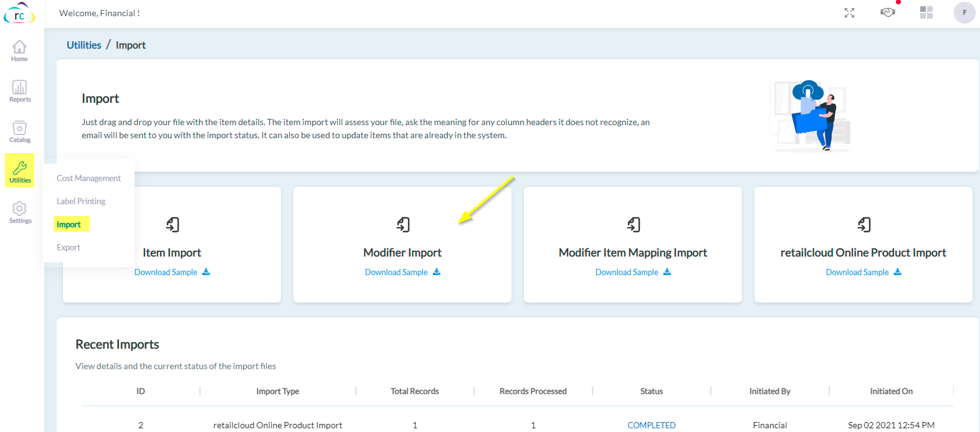
Task: Click the handshake icon with red dot
Action: point(888,12)
